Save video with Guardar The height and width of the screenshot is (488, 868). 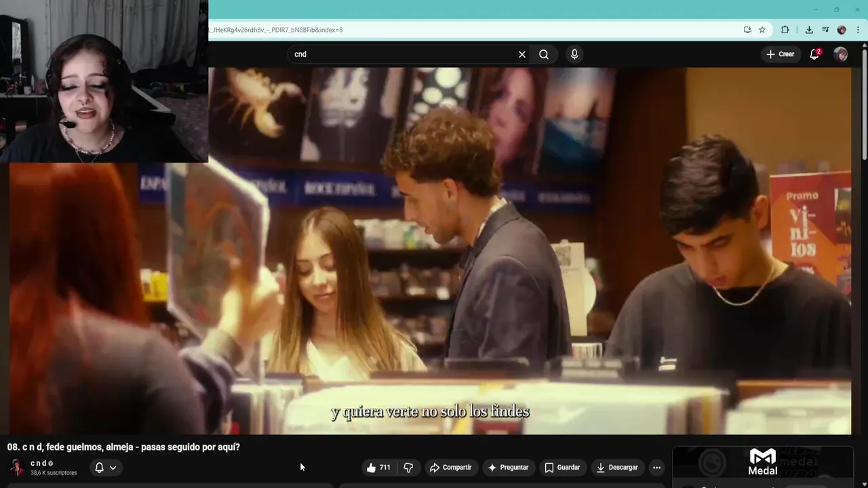point(562,467)
